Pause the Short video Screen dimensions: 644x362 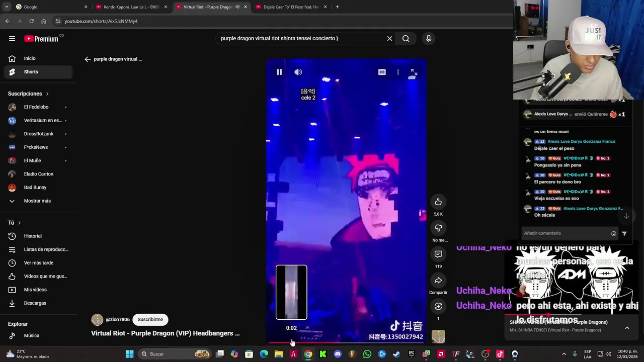[x=279, y=72]
